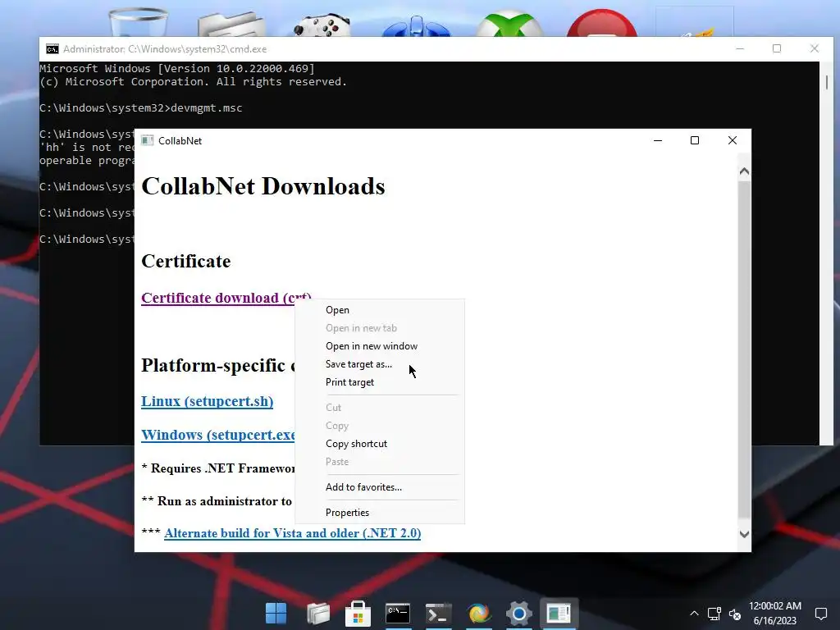Click the CollabNet vertical scrollbar thumb

click(744, 349)
